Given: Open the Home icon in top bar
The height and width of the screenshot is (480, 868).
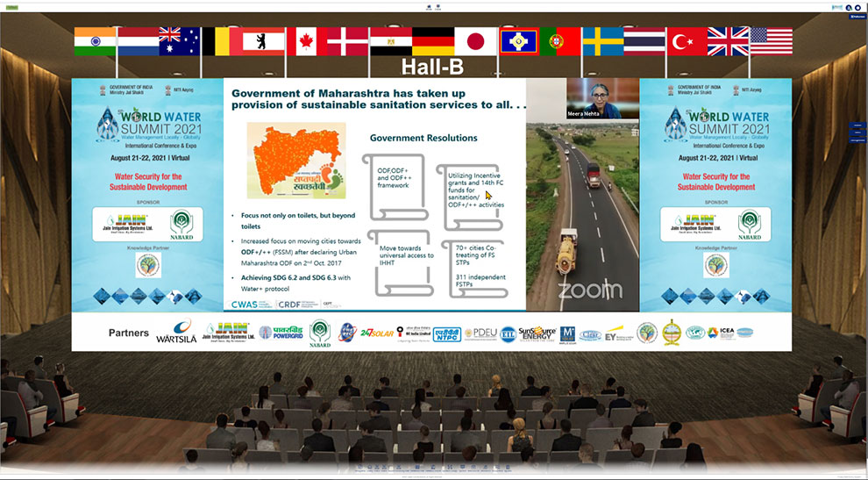Looking at the screenshot, I should [x=429, y=7].
